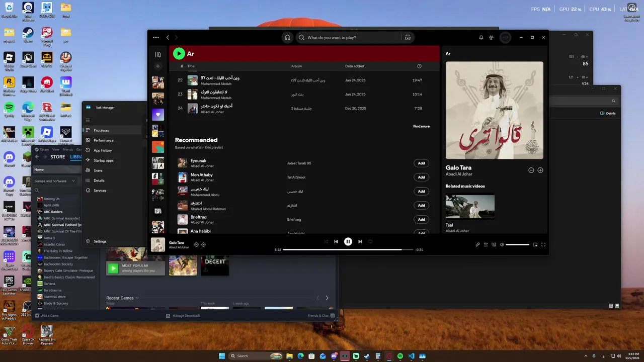Sort by the Title column
Viewport: 644px width, 362px height.
191,66
